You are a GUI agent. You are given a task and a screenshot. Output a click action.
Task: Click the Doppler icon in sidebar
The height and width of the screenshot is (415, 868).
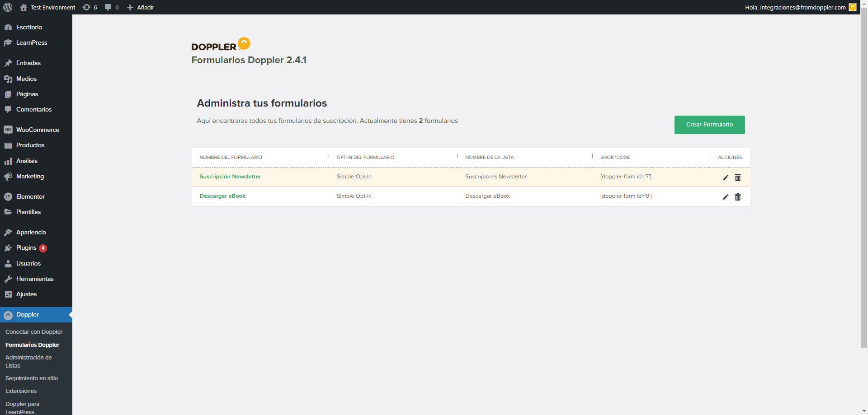click(x=8, y=315)
